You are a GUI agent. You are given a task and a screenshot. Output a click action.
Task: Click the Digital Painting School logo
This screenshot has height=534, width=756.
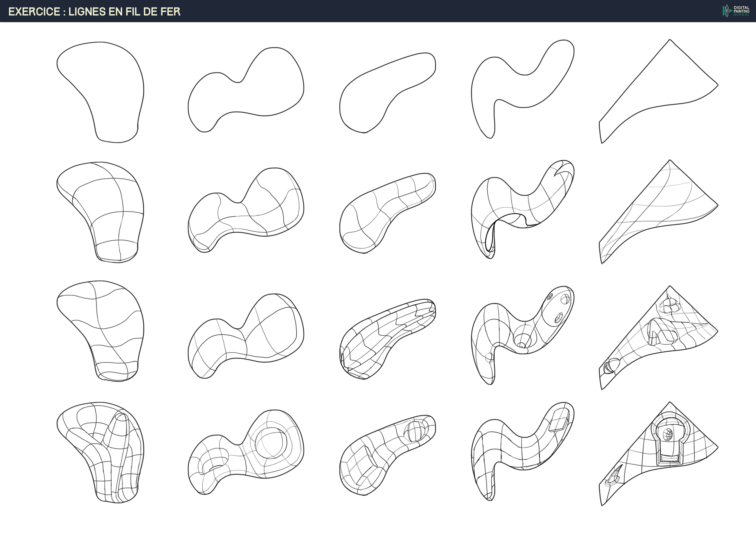pos(736,11)
